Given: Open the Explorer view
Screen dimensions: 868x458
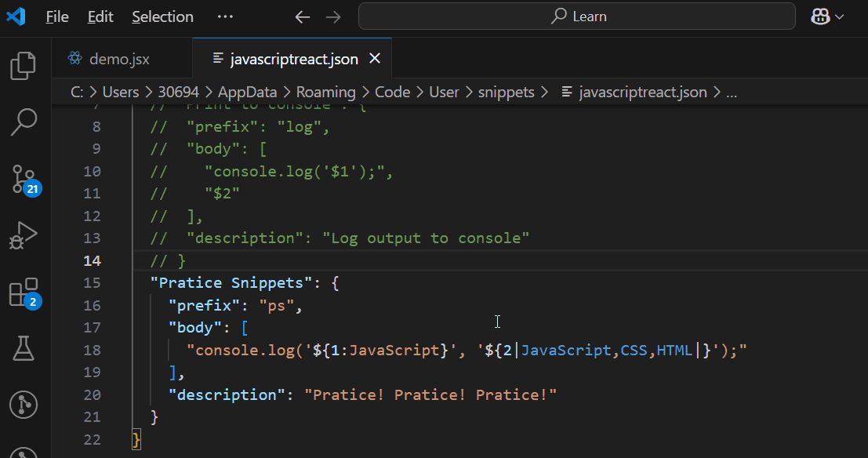Looking at the screenshot, I should coord(23,66).
